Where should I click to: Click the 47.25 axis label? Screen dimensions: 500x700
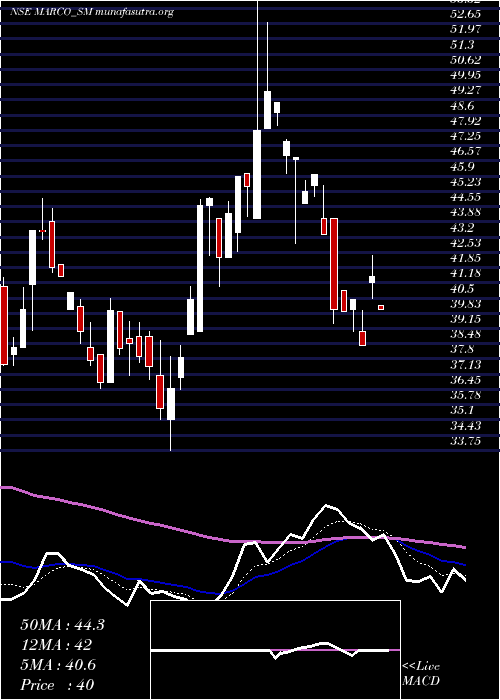465,136
